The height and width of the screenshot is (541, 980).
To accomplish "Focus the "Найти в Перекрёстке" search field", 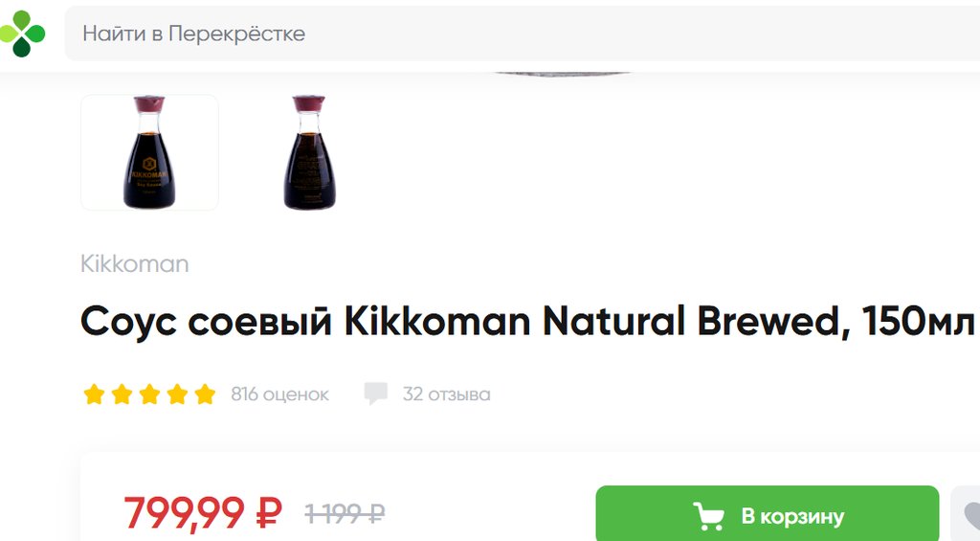I will click(x=523, y=34).
